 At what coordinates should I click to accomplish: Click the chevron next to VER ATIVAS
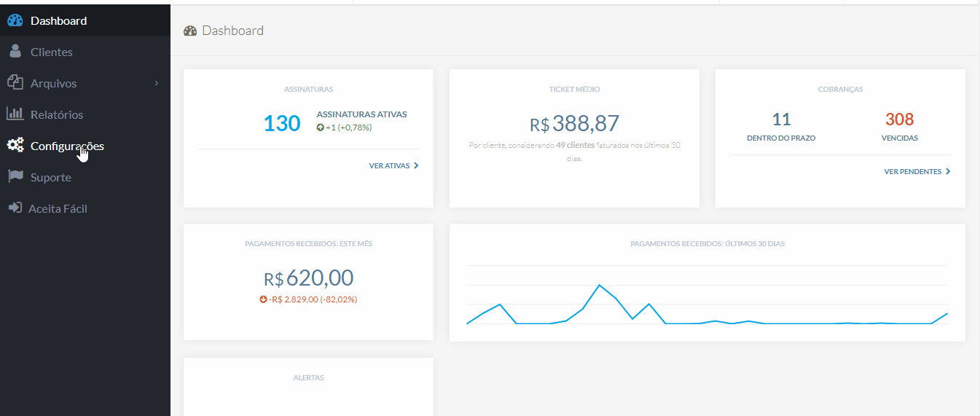[416, 166]
